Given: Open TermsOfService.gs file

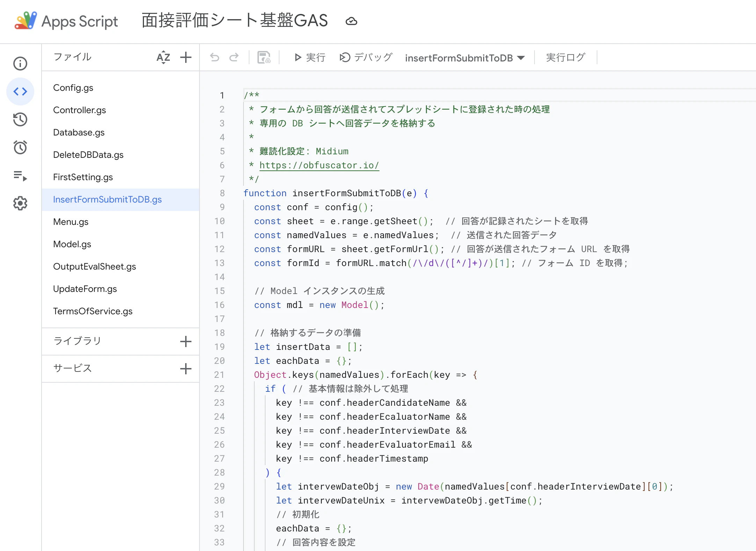Looking at the screenshot, I should [121, 311].
